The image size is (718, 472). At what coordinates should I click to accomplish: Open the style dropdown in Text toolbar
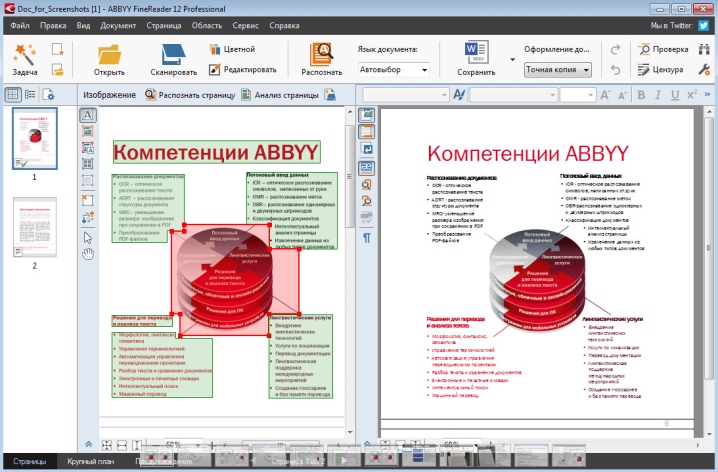click(x=405, y=95)
